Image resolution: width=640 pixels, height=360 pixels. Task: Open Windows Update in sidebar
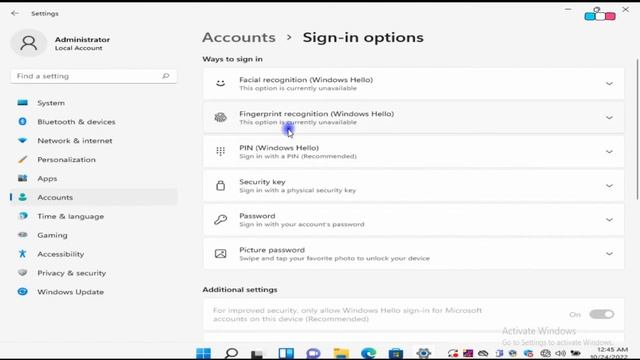pos(94,292)
